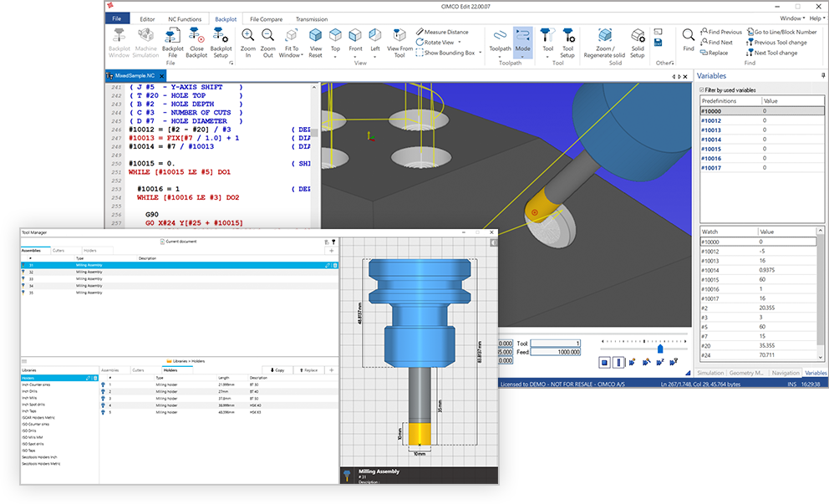This screenshot has width=829, height=504.
Task: Click the Zoom In magnifier icon
Action: click(247, 35)
